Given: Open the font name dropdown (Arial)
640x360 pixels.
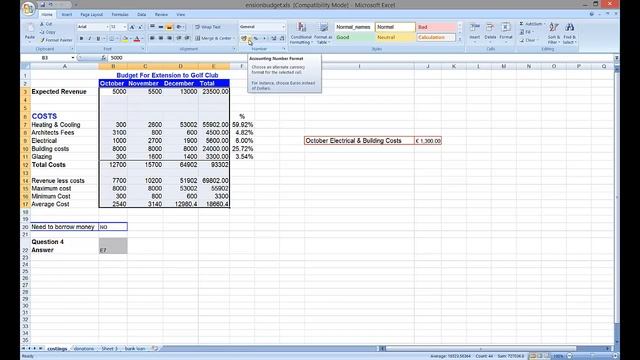Looking at the screenshot, I should [x=107, y=27].
